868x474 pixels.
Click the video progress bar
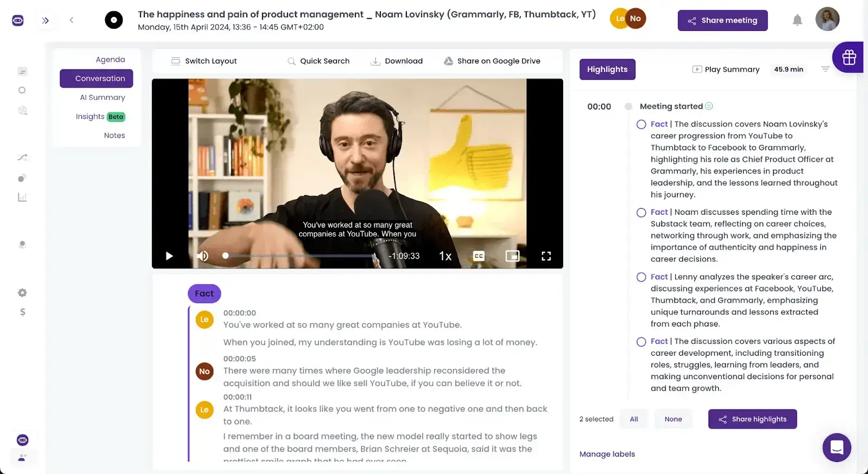[x=299, y=255]
